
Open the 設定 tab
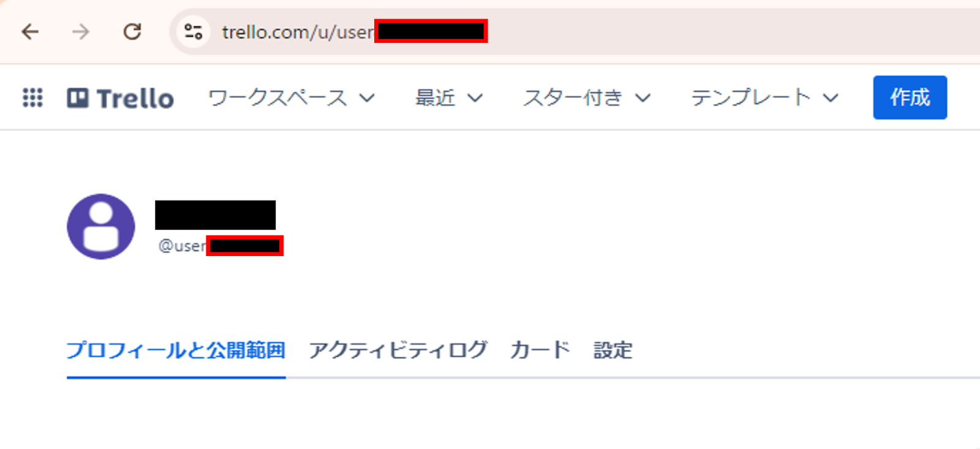(x=612, y=350)
